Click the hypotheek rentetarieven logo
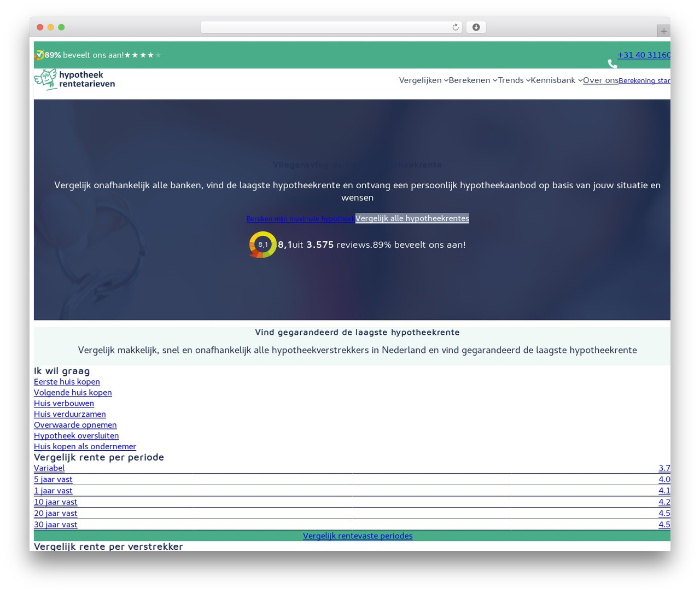Screen dimensions: 700x593 (74, 79)
